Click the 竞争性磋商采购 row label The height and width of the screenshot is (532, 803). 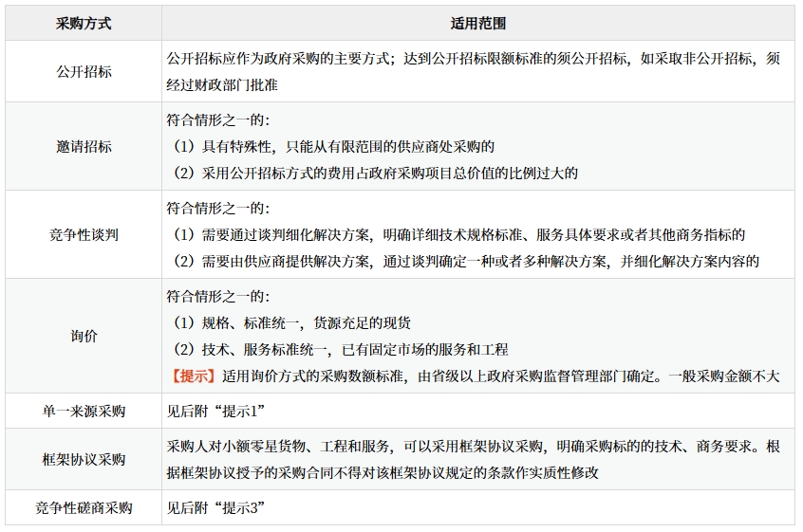[83, 507]
